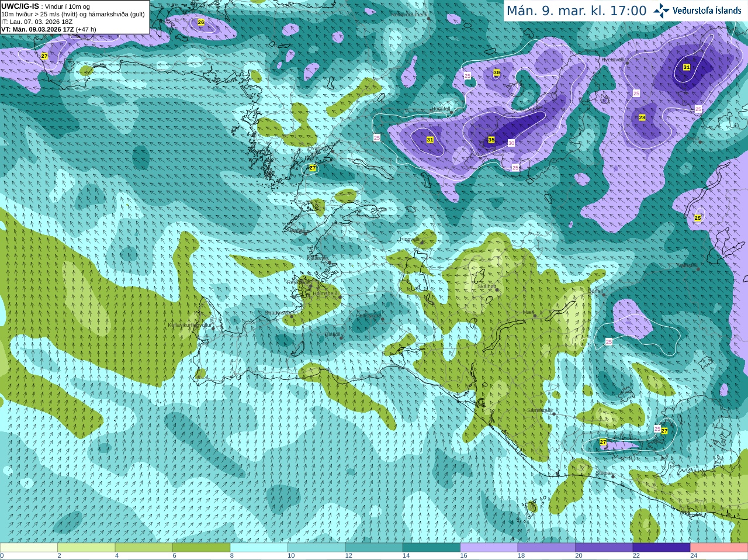The height and width of the screenshot is (560, 748).
Task: Click the Veðurstofa Íslands name text
Action: click(x=707, y=11)
